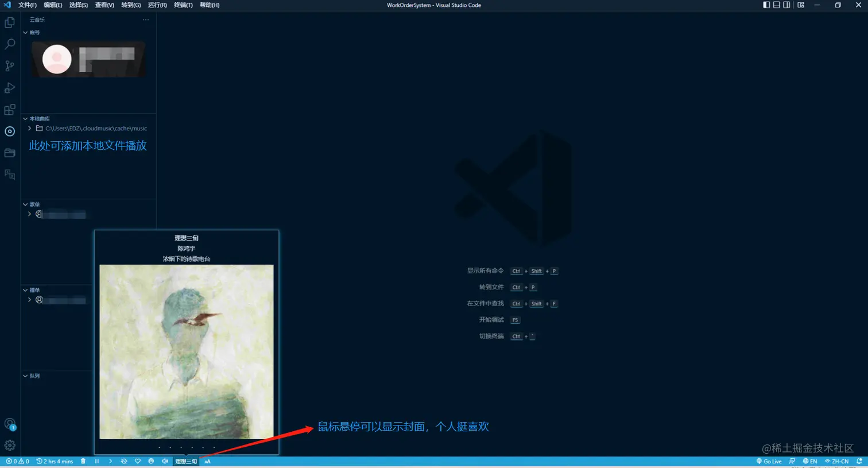
Task: Open the Cloud Music disc icon view
Action: point(10,131)
